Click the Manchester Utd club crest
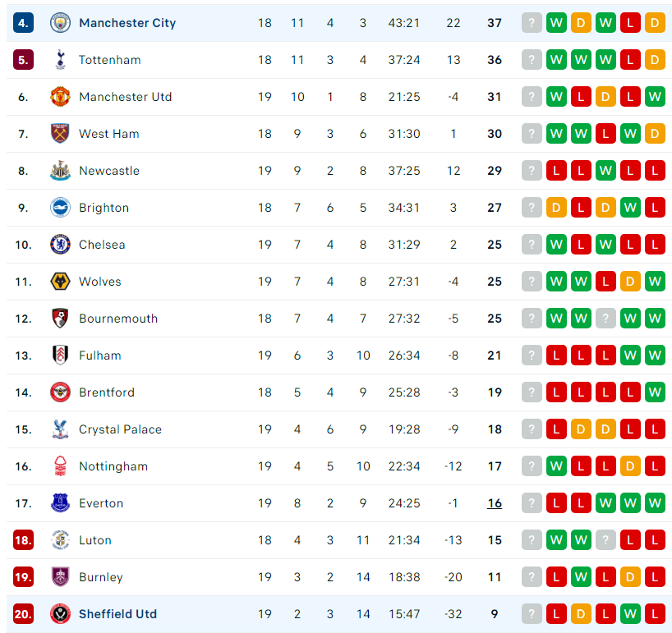This screenshot has height=633, width=672. 60,97
